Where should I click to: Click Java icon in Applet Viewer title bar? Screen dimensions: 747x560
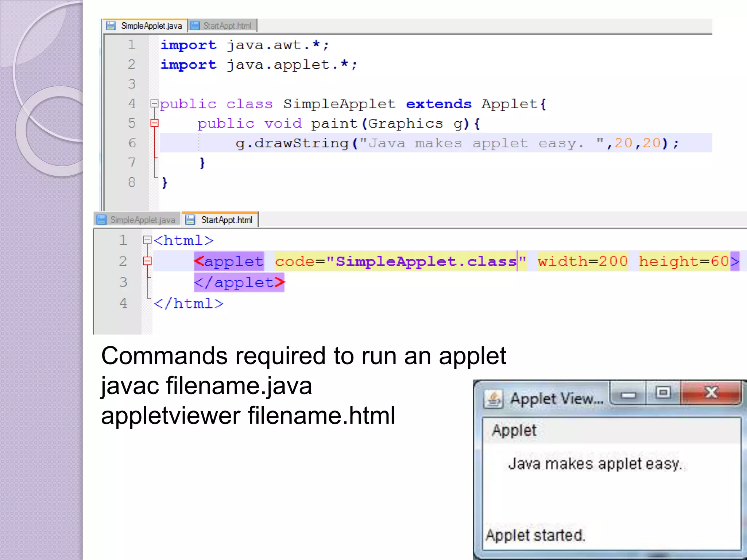coord(494,398)
